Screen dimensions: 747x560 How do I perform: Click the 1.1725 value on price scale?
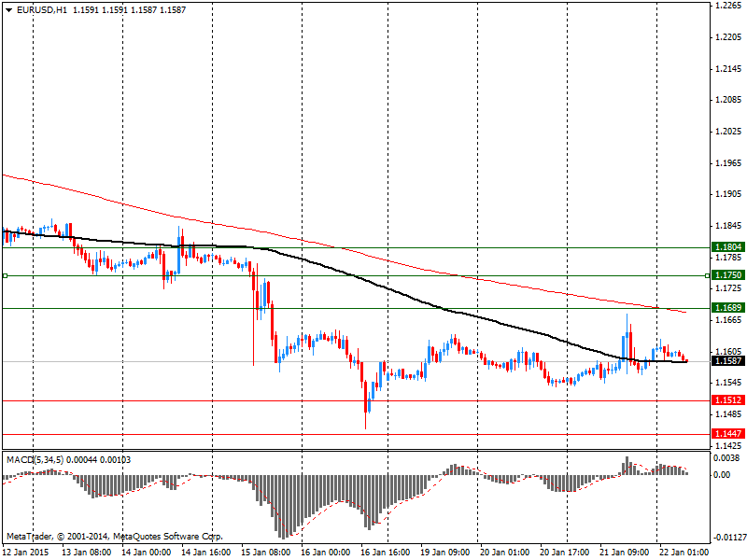(729, 288)
